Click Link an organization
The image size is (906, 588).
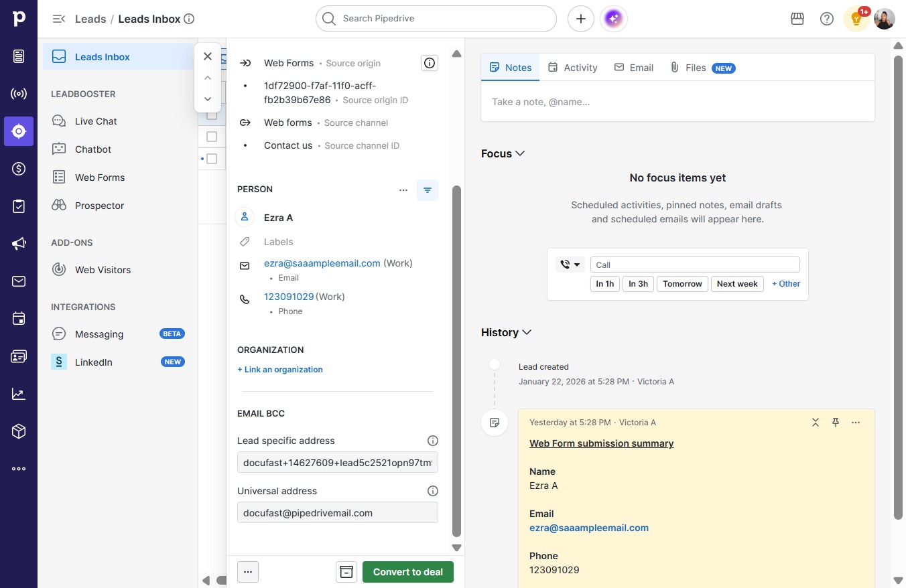280,370
